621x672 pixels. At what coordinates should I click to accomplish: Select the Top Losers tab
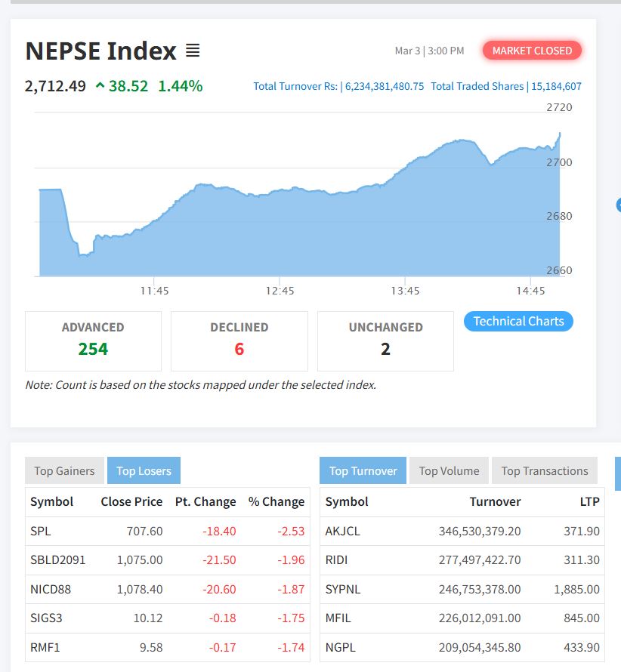click(x=144, y=471)
